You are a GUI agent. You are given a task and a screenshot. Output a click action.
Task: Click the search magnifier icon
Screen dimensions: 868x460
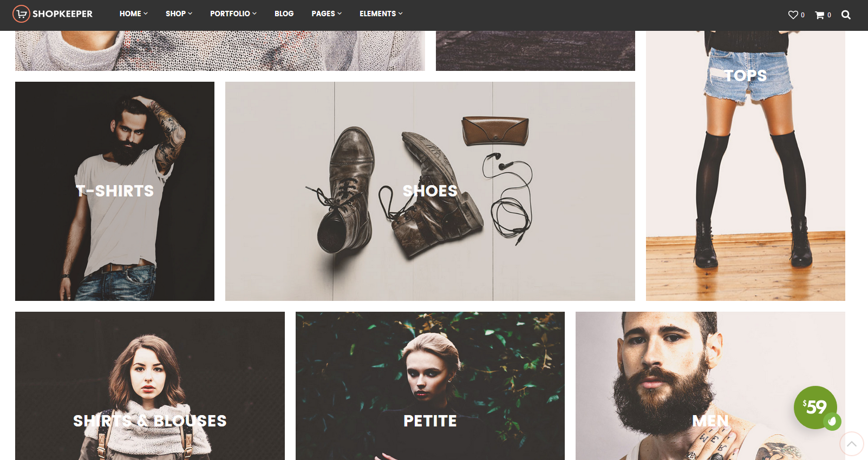point(846,15)
